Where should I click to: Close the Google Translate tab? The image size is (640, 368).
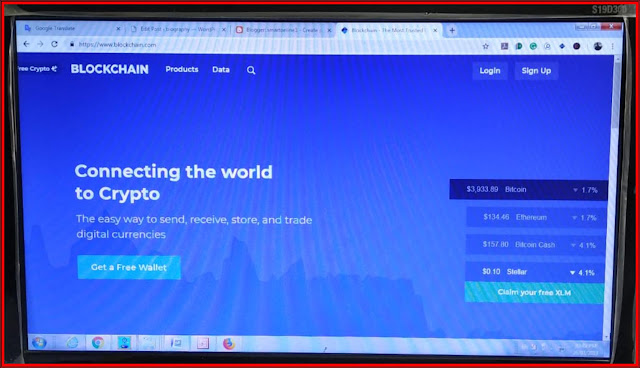tap(118, 29)
